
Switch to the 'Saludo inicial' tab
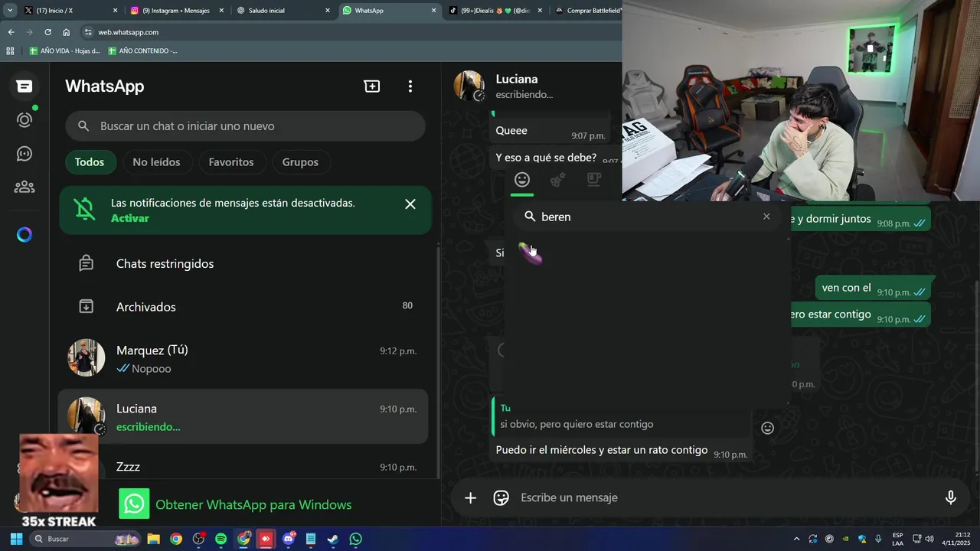[282, 11]
